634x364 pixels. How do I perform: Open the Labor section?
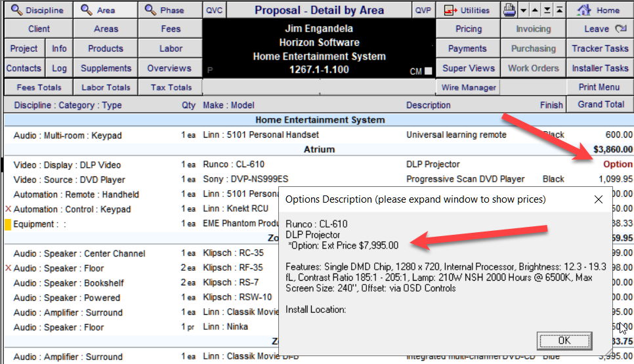click(171, 49)
